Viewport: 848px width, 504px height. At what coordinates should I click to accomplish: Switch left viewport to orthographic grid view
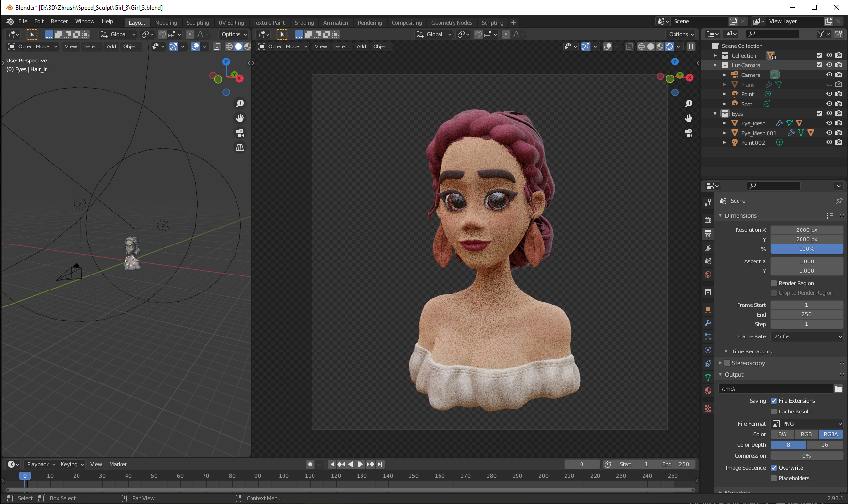pos(240,147)
